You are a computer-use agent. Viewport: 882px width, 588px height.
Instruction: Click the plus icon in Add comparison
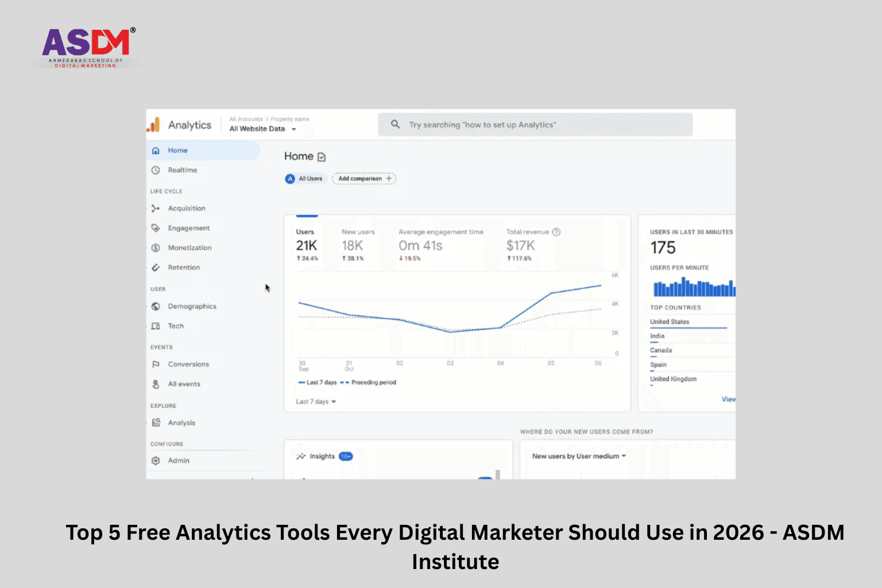[389, 179]
